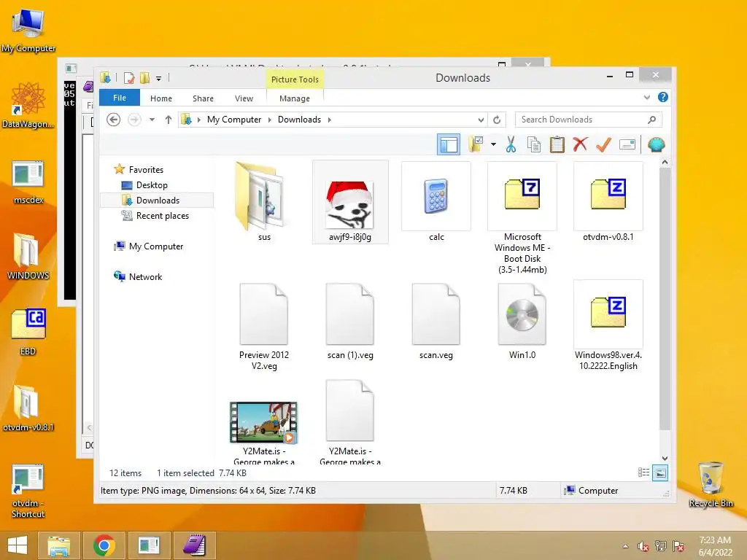Click the file list scrollbar up arrow
Screen dimensions: 747x560
pos(665,163)
